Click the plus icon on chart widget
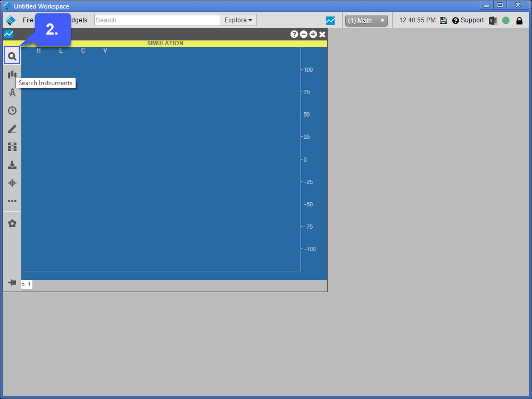 point(313,34)
